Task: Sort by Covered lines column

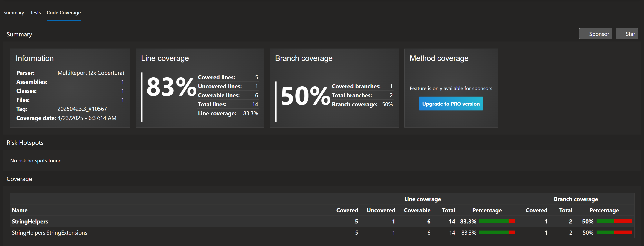Action: [x=347, y=210]
